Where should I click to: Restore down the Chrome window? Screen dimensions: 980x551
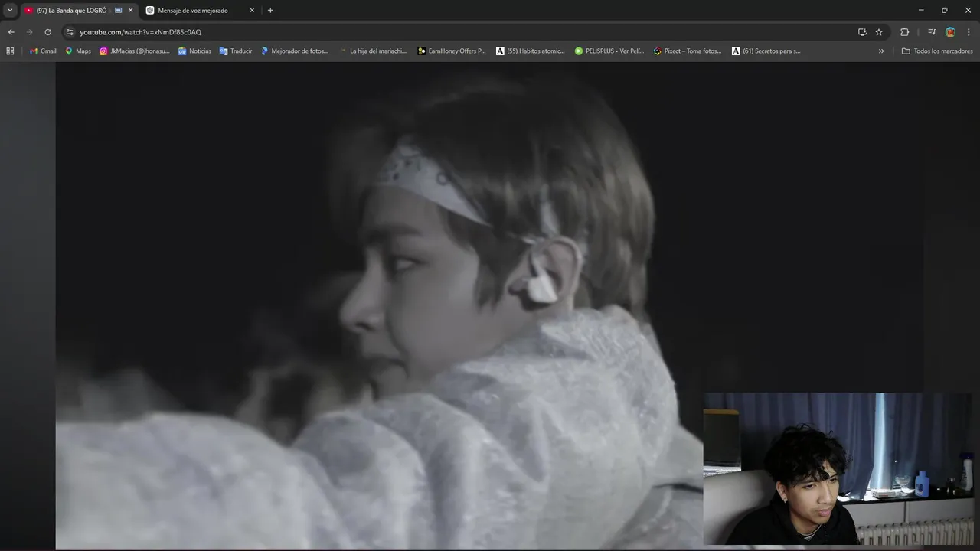pos(945,11)
